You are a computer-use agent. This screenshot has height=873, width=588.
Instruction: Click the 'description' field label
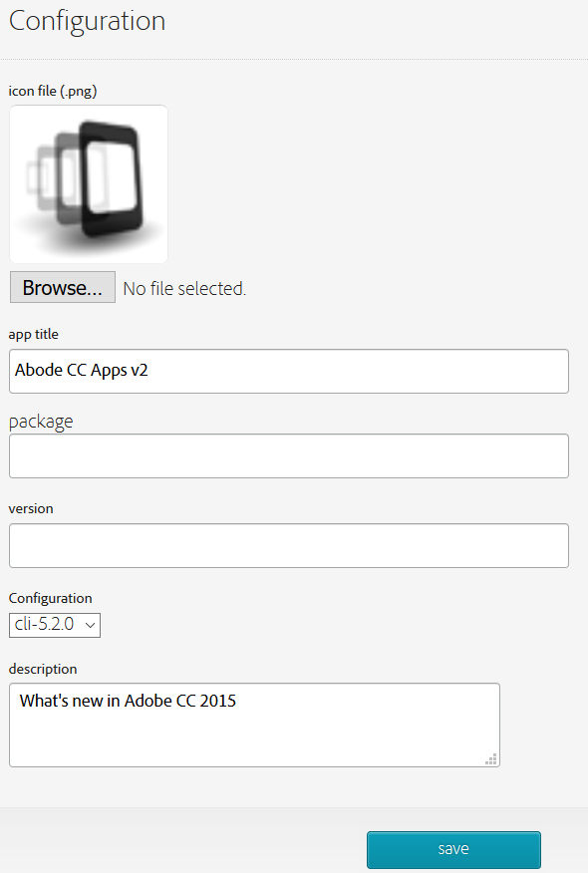(x=43, y=669)
